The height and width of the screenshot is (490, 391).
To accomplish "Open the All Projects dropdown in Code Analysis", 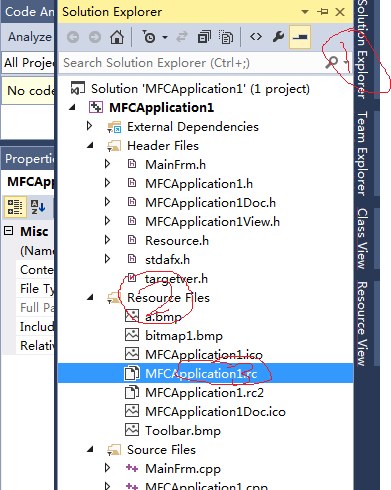I will [x=28, y=62].
